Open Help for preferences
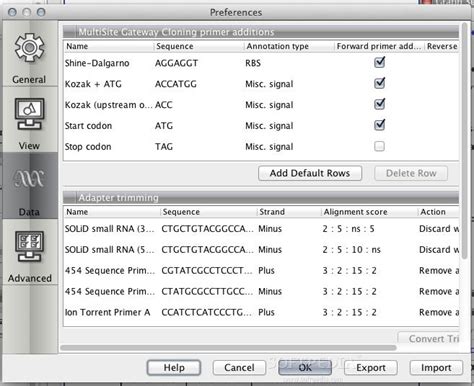Screen dimensions: 474x386 (174, 368)
